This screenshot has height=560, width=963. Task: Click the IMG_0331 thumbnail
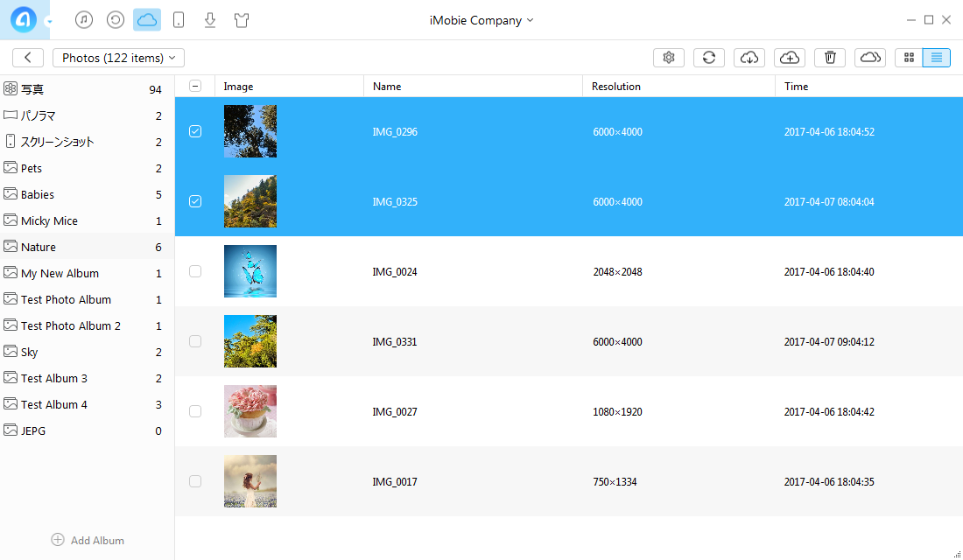pos(250,341)
